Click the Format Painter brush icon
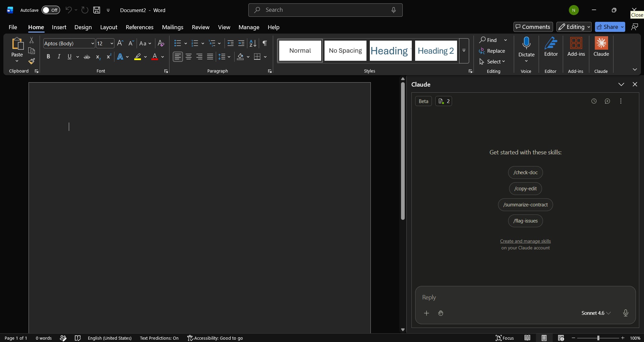Screen dimensions: 644x342 pos(32,61)
